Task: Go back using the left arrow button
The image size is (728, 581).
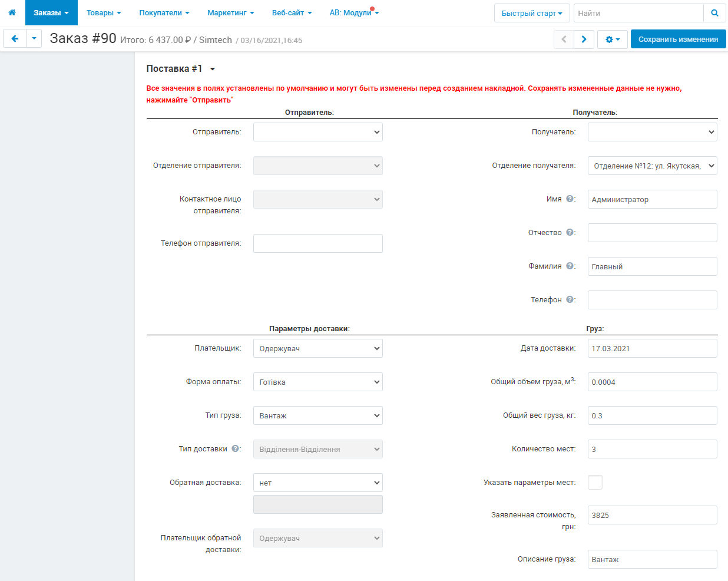Action: pyautogui.click(x=15, y=39)
